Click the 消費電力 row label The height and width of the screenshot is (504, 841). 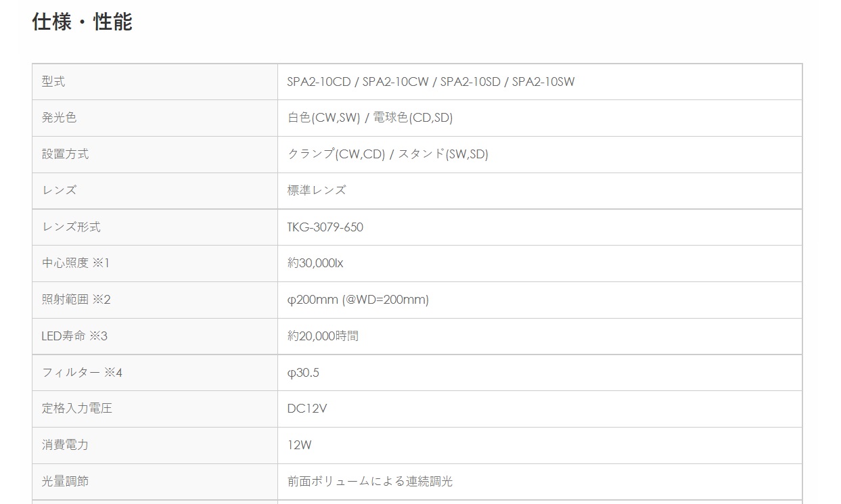point(65,445)
